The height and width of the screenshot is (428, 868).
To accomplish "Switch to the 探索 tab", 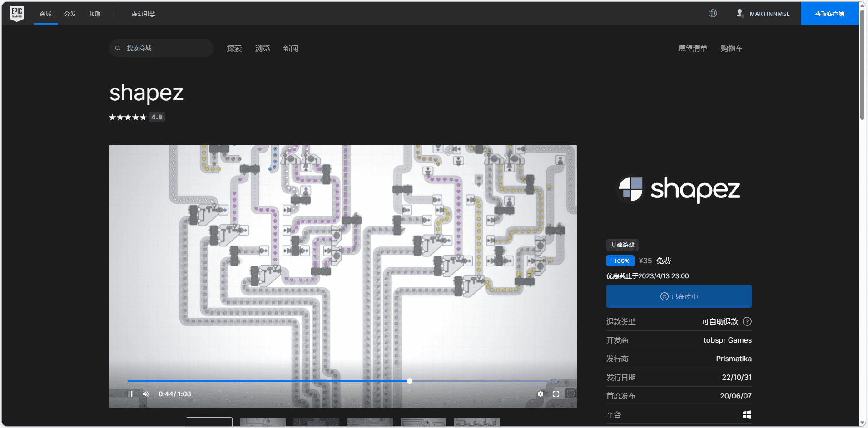I will coord(234,49).
